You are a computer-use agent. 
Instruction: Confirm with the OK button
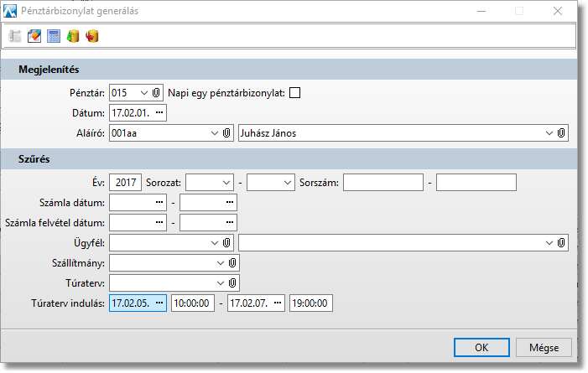click(481, 347)
